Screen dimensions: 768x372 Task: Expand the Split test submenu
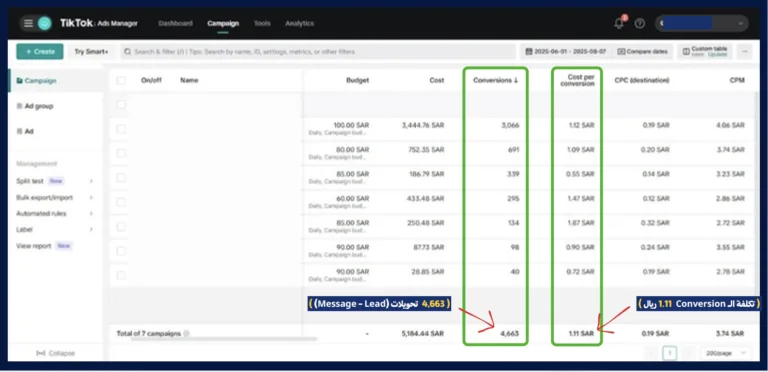[91, 181]
